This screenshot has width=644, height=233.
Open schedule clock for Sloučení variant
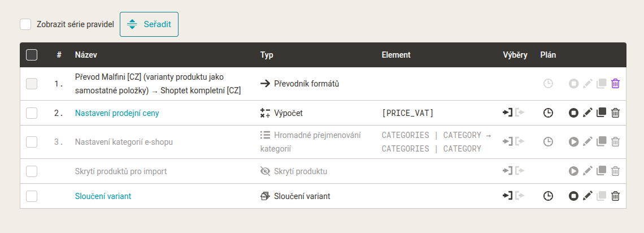pos(548,196)
